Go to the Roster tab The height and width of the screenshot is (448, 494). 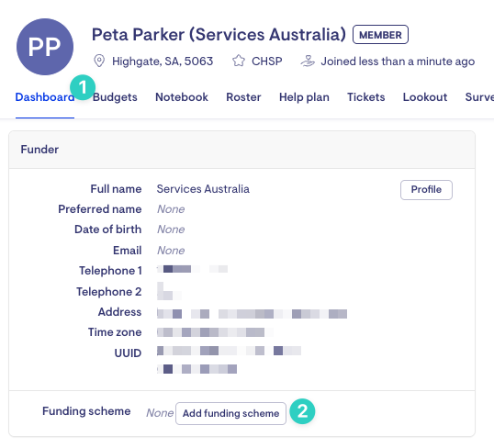click(x=243, y=97)
